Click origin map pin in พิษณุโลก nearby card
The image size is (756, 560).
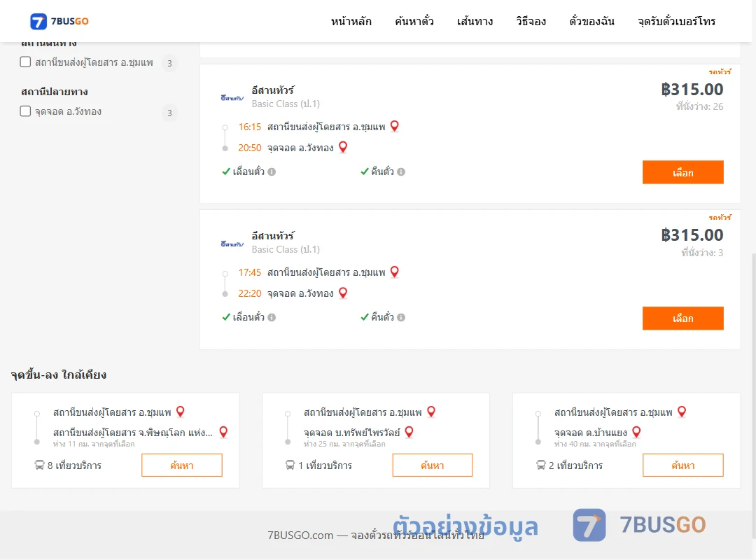pyautogui.click(x=181, y=412)
